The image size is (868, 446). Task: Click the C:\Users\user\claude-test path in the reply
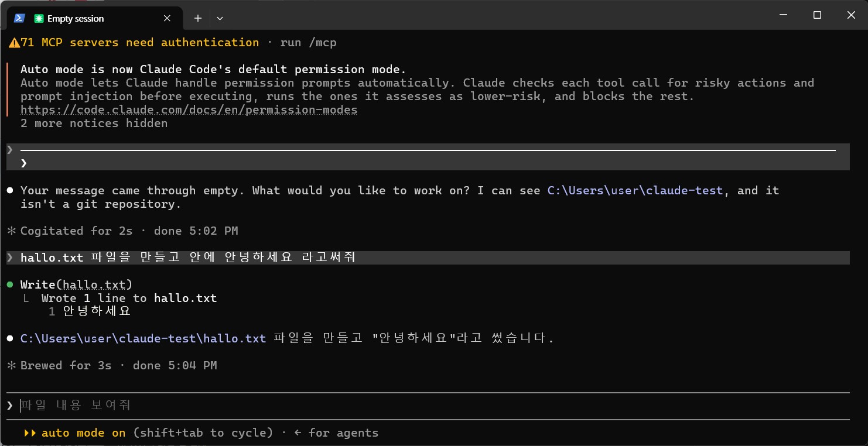click(x=635, y=190)
